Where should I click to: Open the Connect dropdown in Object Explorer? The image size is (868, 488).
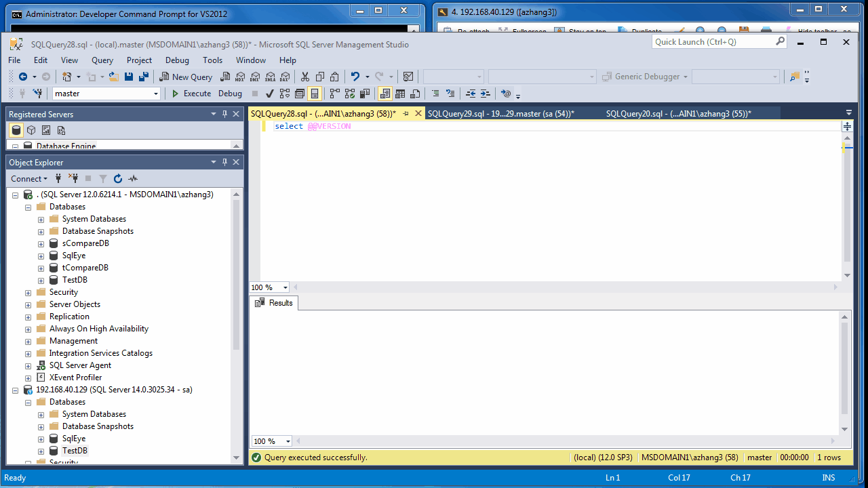[29, 179]
